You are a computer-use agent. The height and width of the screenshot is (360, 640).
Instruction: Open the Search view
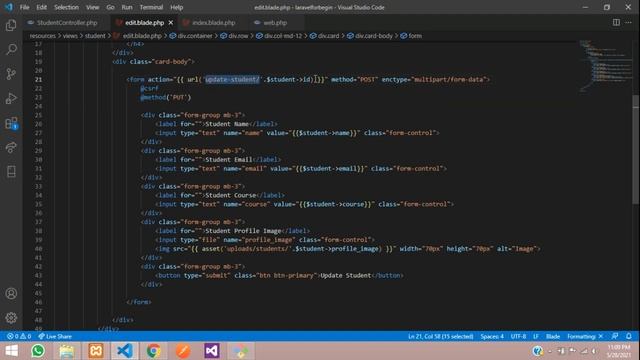tap(11, 49)
